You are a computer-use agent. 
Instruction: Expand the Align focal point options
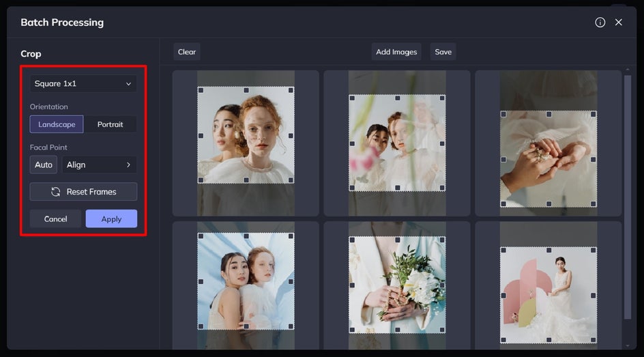click(100, 165)
